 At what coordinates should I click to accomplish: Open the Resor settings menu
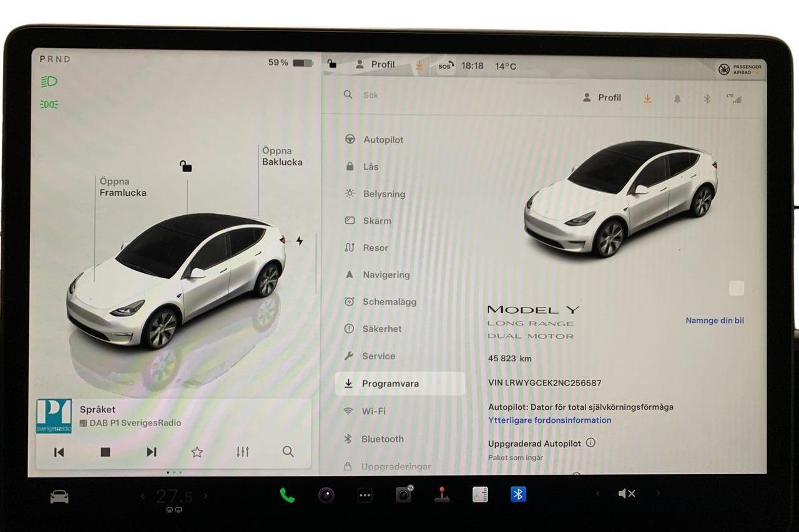(366, 248)
